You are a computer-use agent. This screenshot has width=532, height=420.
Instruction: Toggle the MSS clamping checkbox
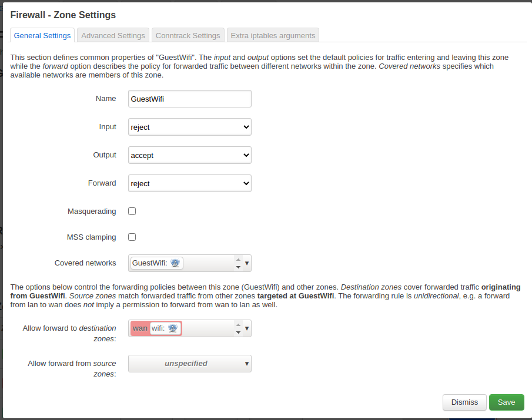click(132, 237)
